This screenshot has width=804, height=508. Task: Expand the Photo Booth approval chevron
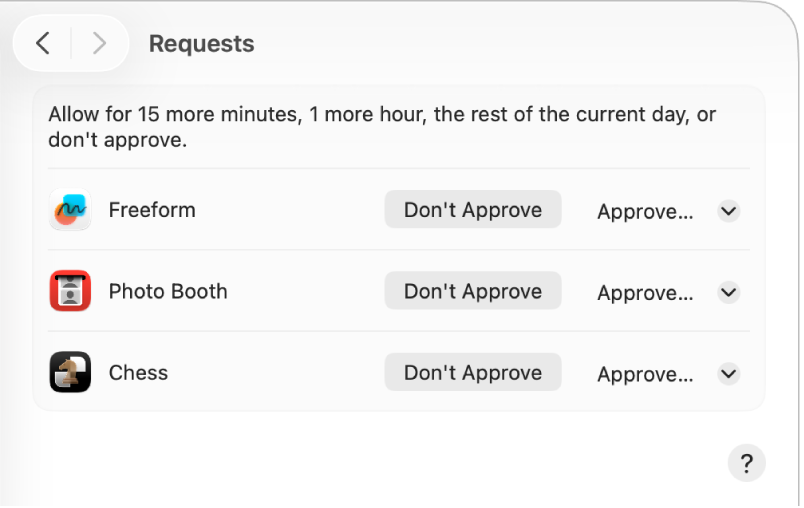(x=729, y=293)
